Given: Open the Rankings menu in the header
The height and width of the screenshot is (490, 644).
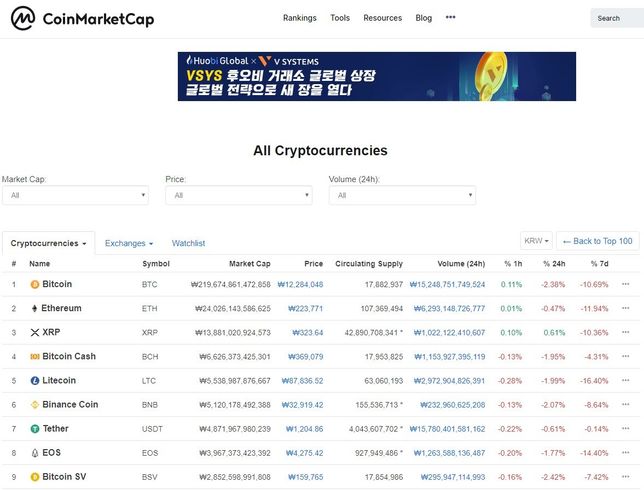Looking at the screenshot, I should (299, 18).
